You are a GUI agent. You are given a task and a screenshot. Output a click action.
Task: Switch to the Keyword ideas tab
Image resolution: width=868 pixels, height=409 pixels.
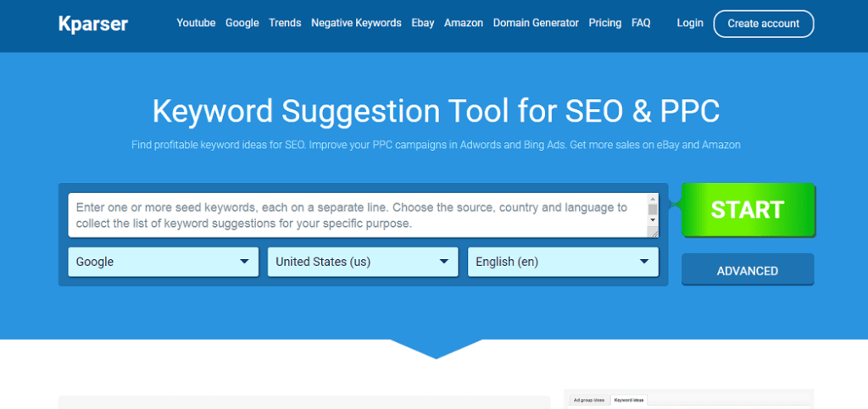[629, 399]
